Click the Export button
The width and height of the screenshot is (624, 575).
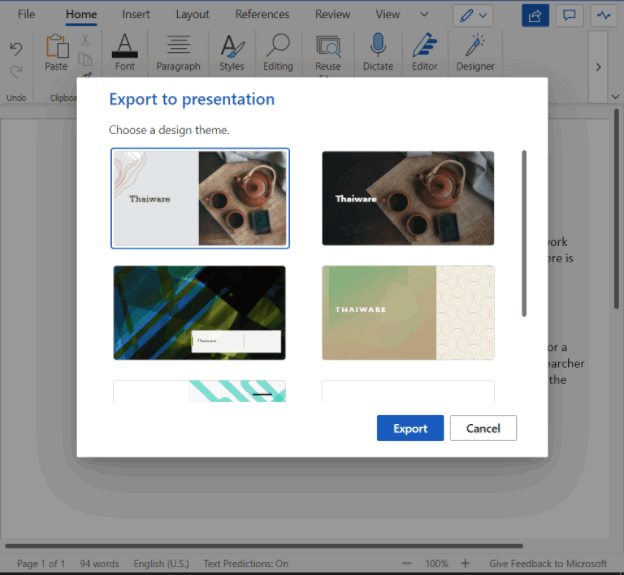click(x=410, y=428)
